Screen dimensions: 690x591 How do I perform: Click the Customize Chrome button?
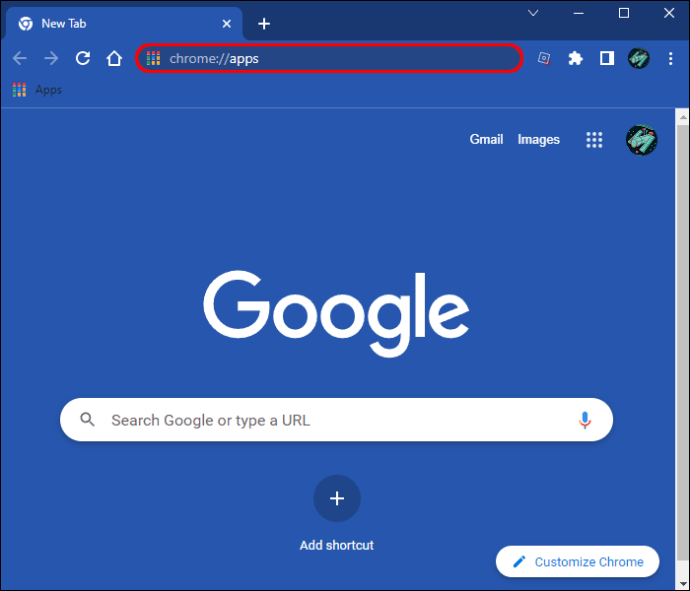point(577,562)
